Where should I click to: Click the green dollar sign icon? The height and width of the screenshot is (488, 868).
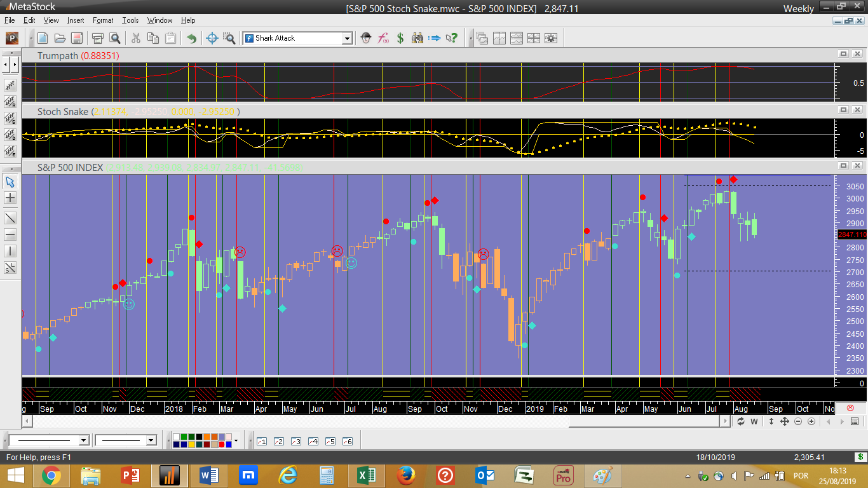400,38
